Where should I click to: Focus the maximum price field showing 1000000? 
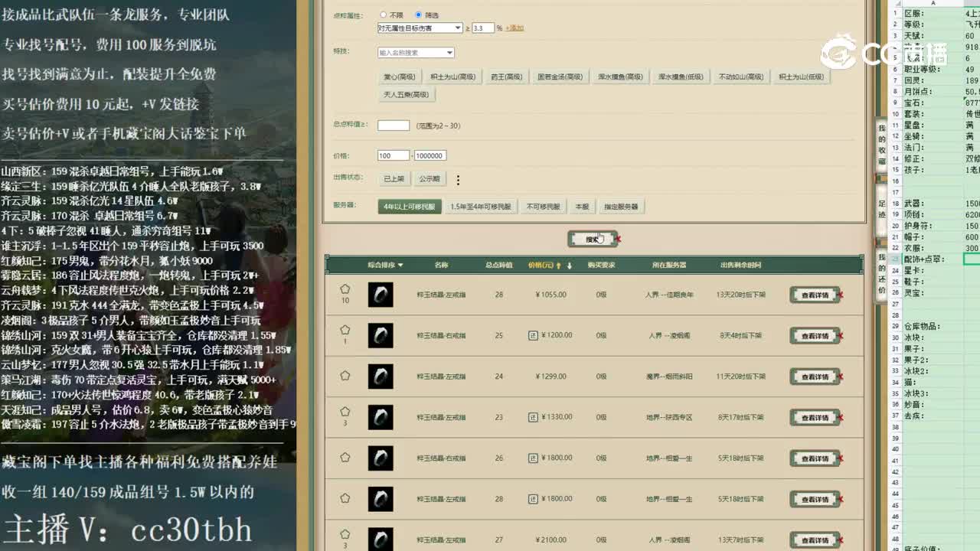pyautogui.click(x=430, y=155)
